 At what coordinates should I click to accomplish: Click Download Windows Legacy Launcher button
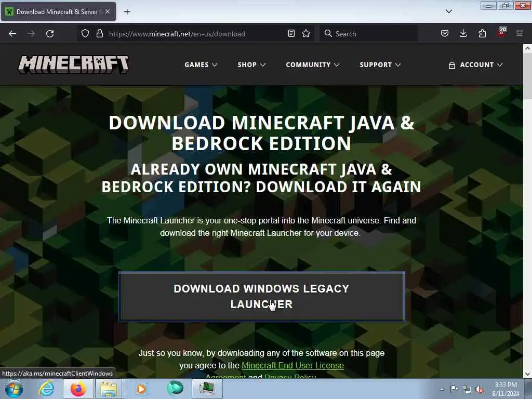(262, 297)
